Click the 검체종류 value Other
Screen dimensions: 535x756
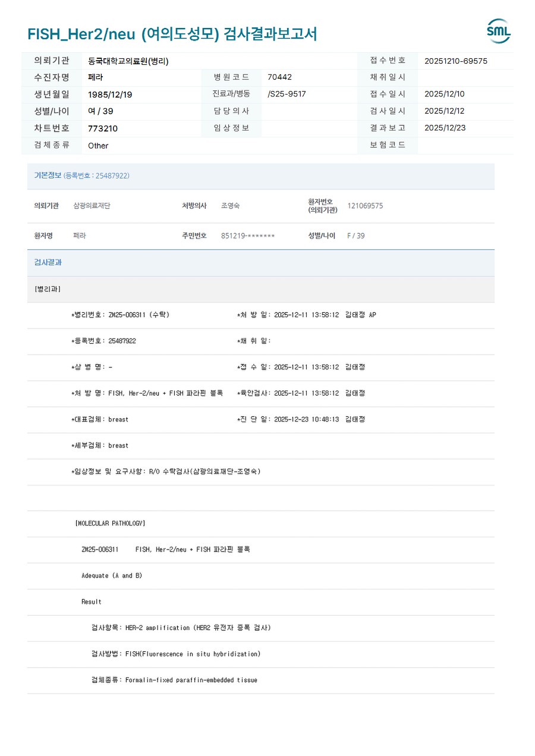(98, 145)
